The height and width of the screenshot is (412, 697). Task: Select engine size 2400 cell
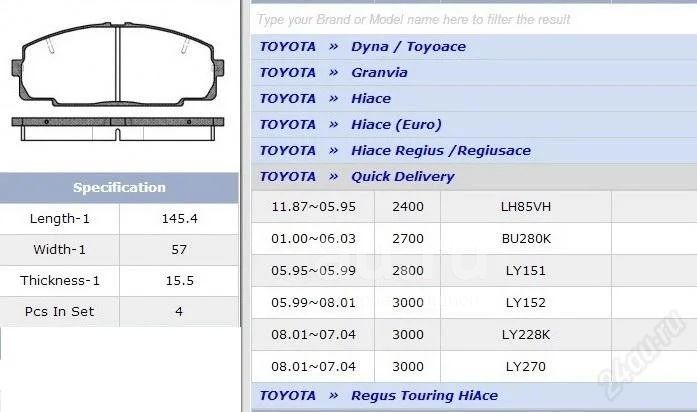(408, 207)
